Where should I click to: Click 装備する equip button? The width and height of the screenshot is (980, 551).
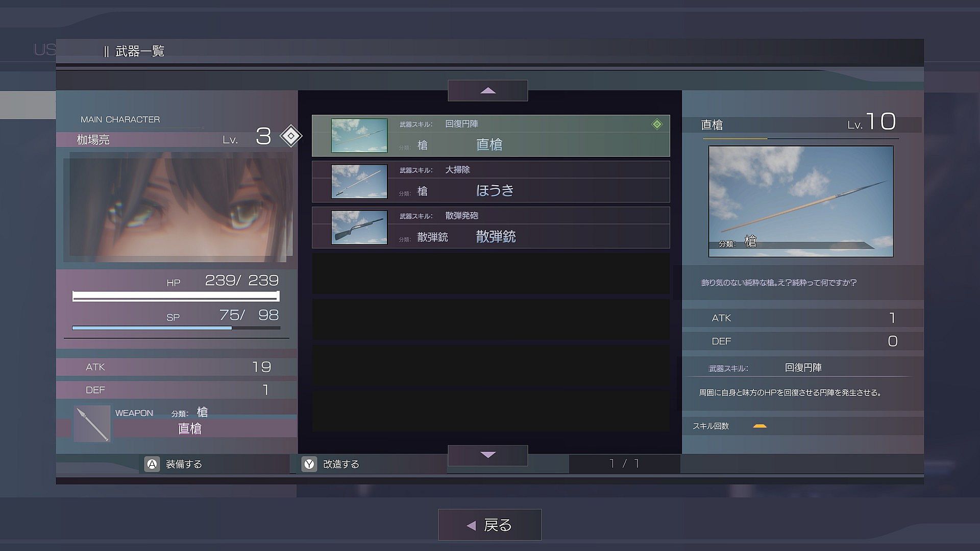point(184,464)
